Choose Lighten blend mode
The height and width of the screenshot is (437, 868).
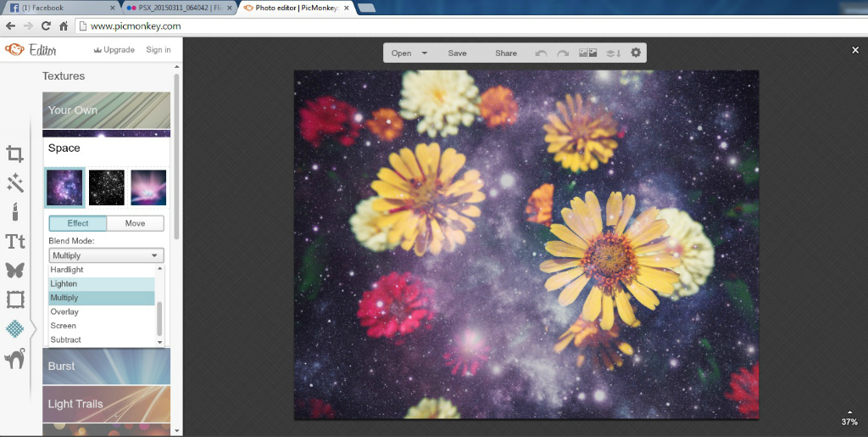(102, 283)
